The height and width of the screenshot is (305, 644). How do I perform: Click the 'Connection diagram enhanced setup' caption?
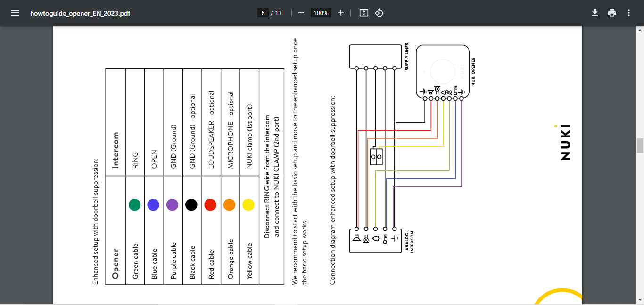pos(332,190)
